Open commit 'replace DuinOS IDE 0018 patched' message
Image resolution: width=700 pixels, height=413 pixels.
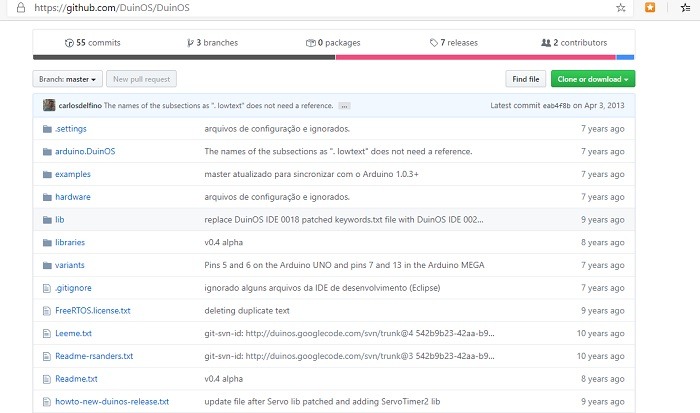[344, 220]
